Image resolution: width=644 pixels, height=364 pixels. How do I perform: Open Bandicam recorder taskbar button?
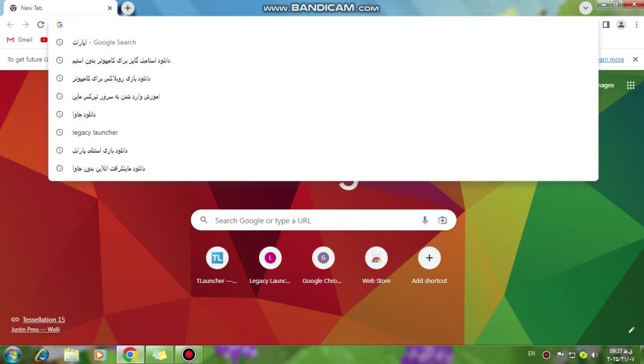point(189,355)
